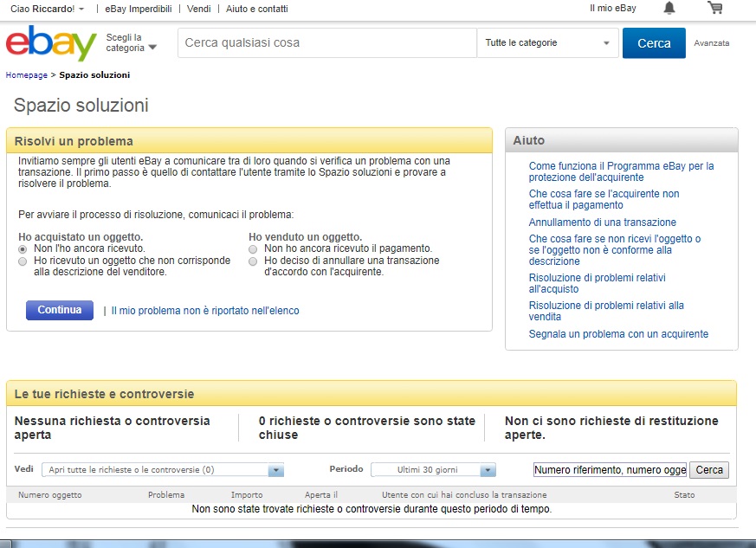The width and height of the screenshot is (756, 548).
Task: Open 'Aiuto e contatti' in top menu
Action: (257, 9)
